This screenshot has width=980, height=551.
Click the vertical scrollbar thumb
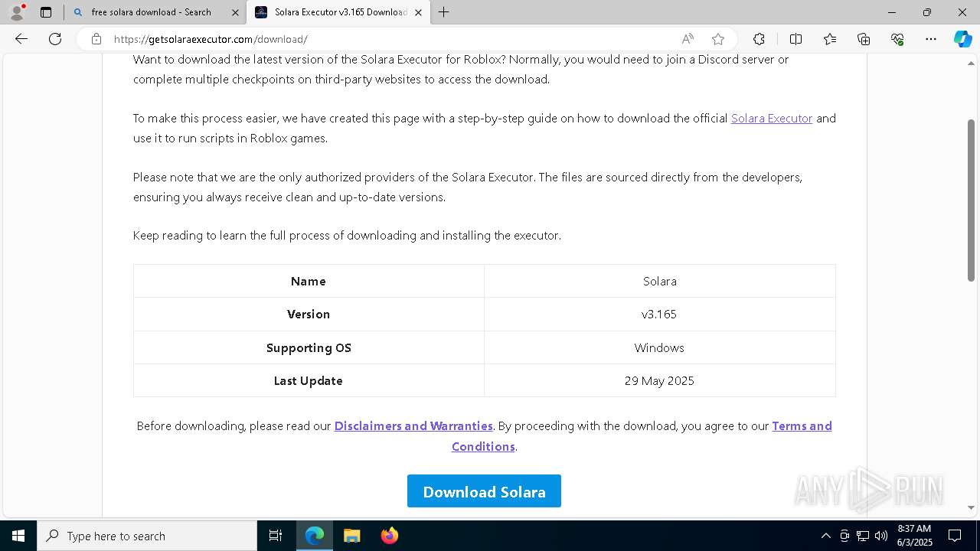click(972, 201)
